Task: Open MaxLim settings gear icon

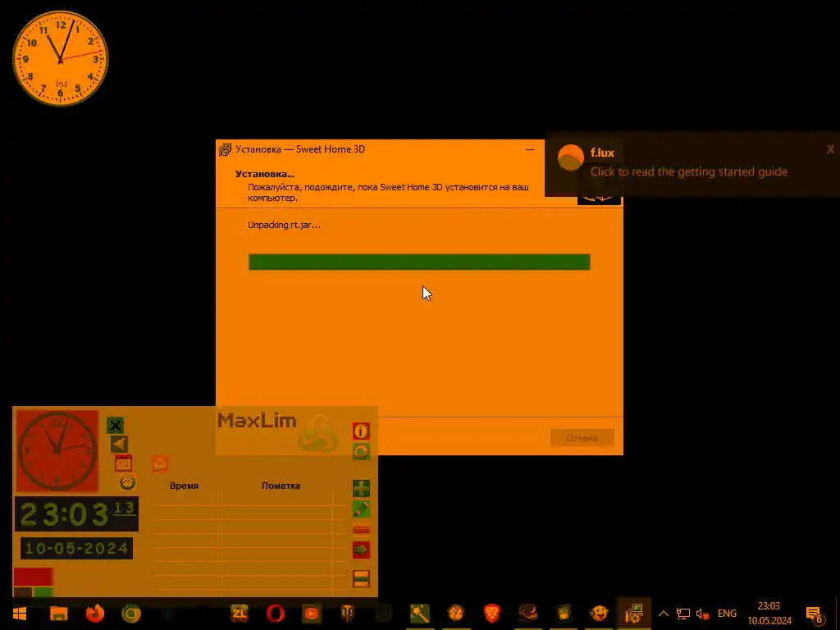Action: click(x=361, y=452)
